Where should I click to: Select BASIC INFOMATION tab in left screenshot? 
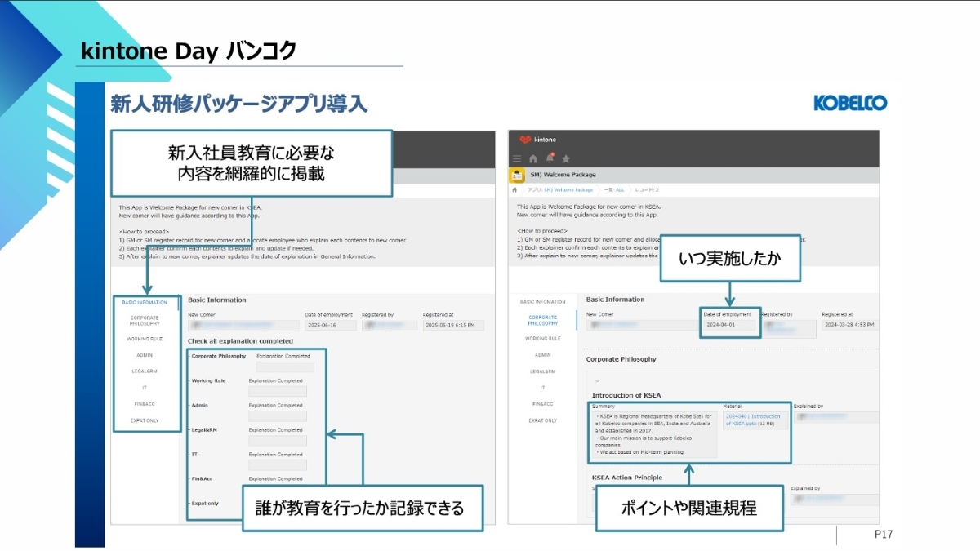point(145,302)
